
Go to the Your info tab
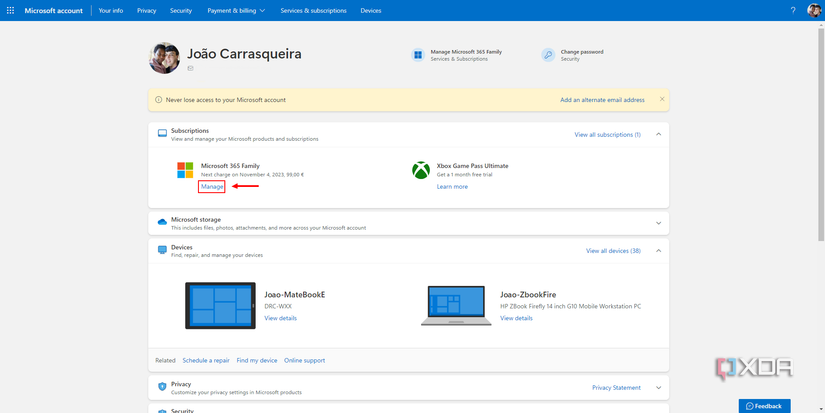111,10
